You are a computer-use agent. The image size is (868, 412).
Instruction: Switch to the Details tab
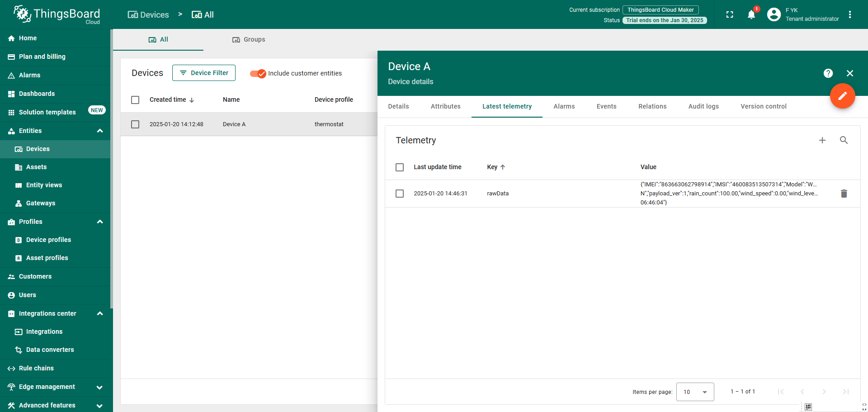click(x=398, y=106)
